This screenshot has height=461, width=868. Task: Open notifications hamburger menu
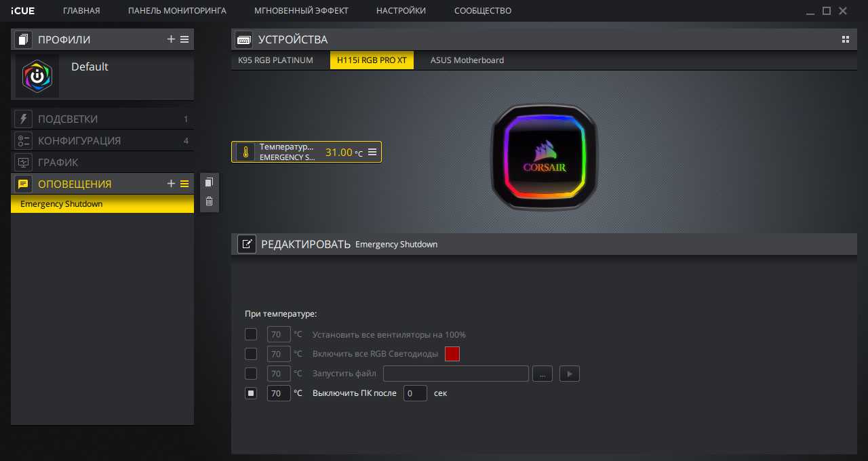coord(184,184)
